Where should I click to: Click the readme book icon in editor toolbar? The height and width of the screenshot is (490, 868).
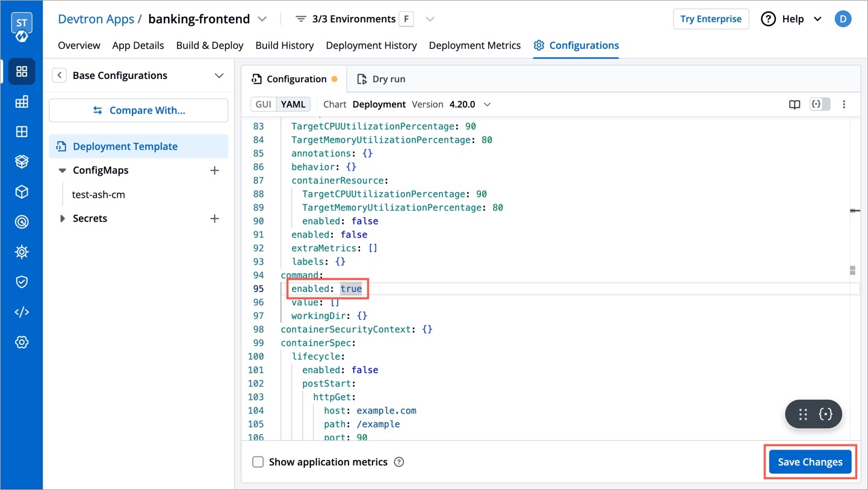point(795,105)
